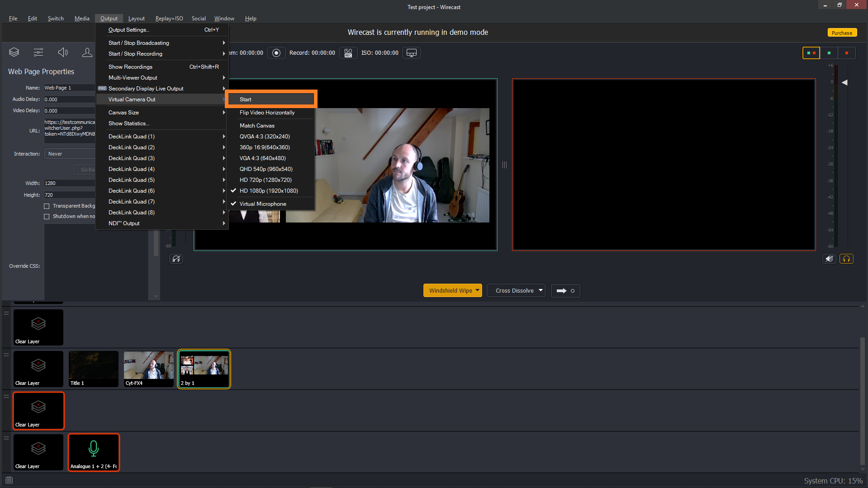The image size is (868, 488).
Task: Expand the Start / Stop Broadcasting submenu
Action: coord(162,43)
